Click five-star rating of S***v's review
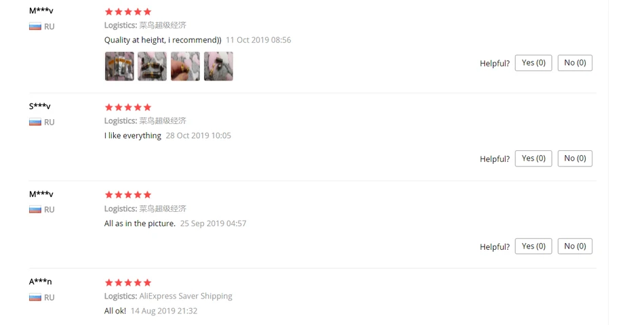The height and width of the screenshot is (325, 644). pyautogui.click(x=128, y=108)
